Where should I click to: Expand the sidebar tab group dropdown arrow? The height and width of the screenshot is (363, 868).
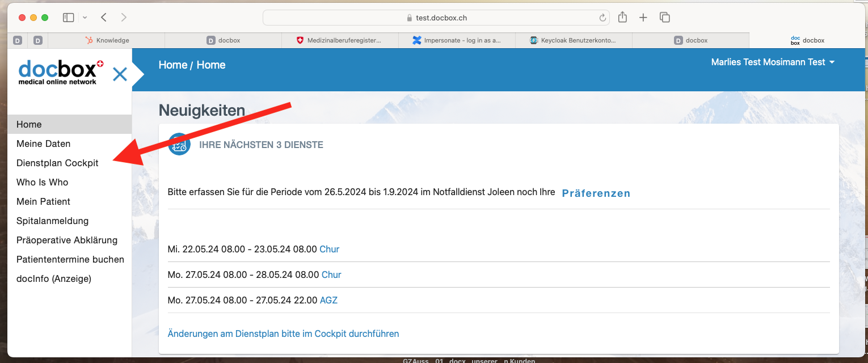[85, 18]
